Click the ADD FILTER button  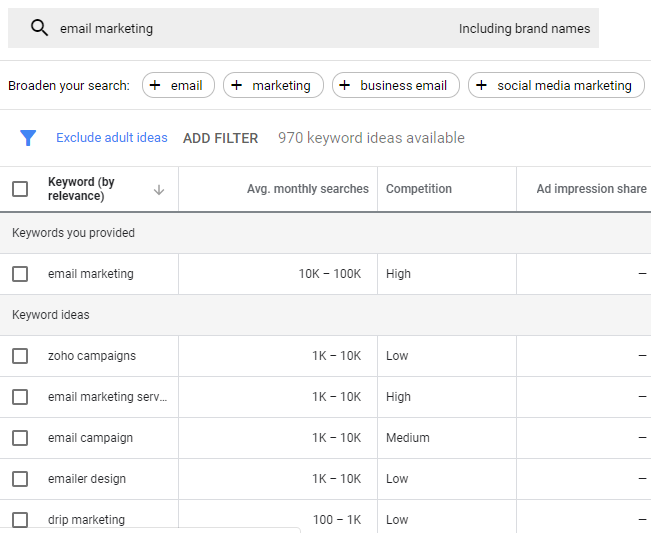click(220, 138)
